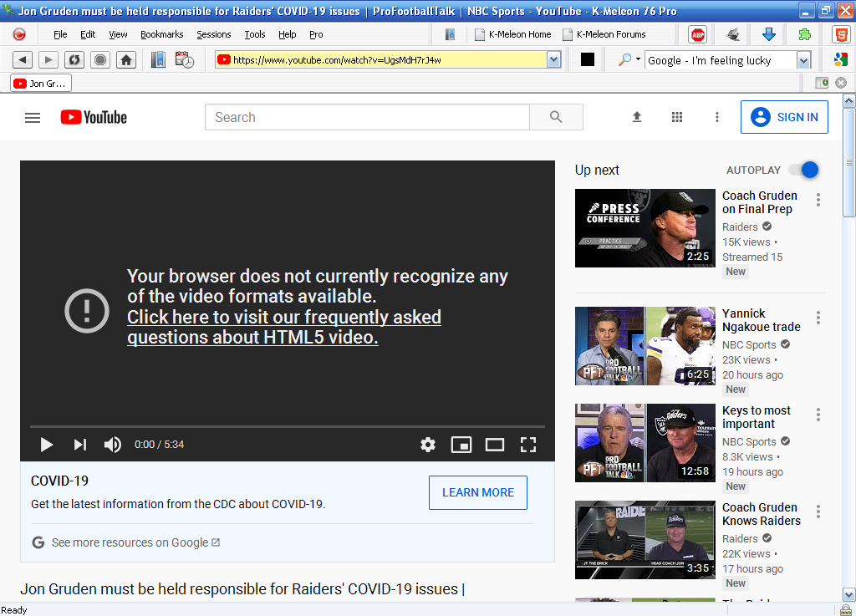Switch video to theater mode
Image resolution: width=856 pixels, height=616 pixels.
coord(495,445)
